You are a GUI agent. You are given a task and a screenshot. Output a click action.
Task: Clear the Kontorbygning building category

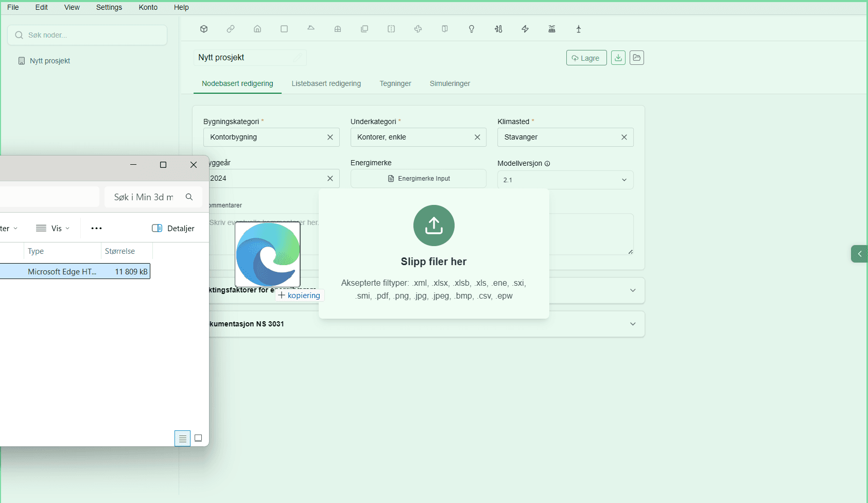point(330,137)
